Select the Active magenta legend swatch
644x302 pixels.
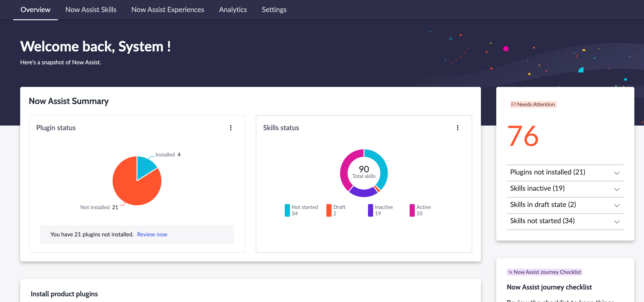pos(412,210)
